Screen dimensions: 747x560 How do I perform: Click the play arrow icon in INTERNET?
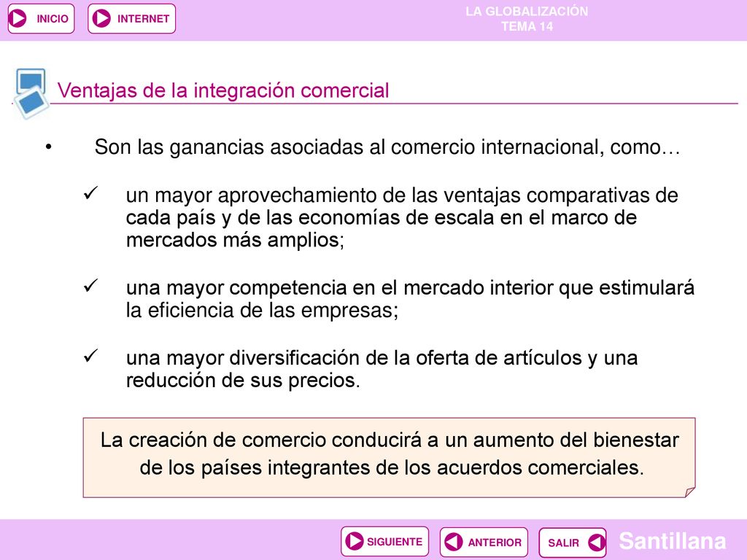click(x=101, y=18)
